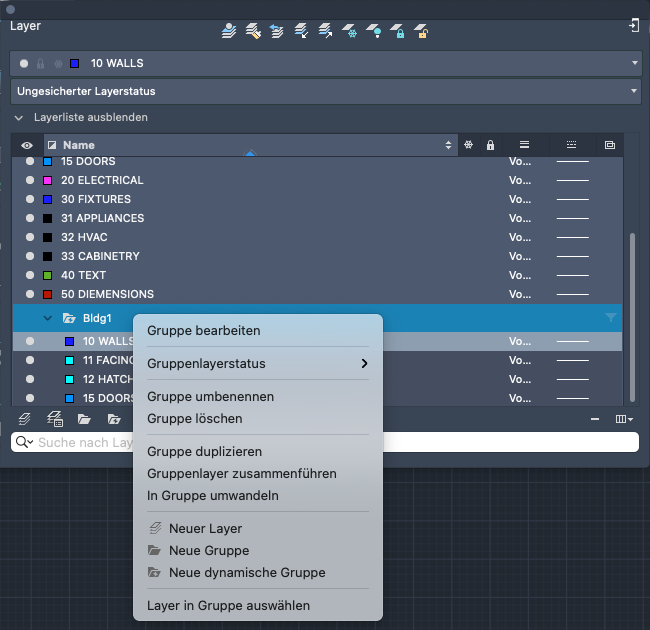The width and height of the screenshot is (650, 630).
Task: Click the unisolate layer icon
Action: [x=325, y=31]
